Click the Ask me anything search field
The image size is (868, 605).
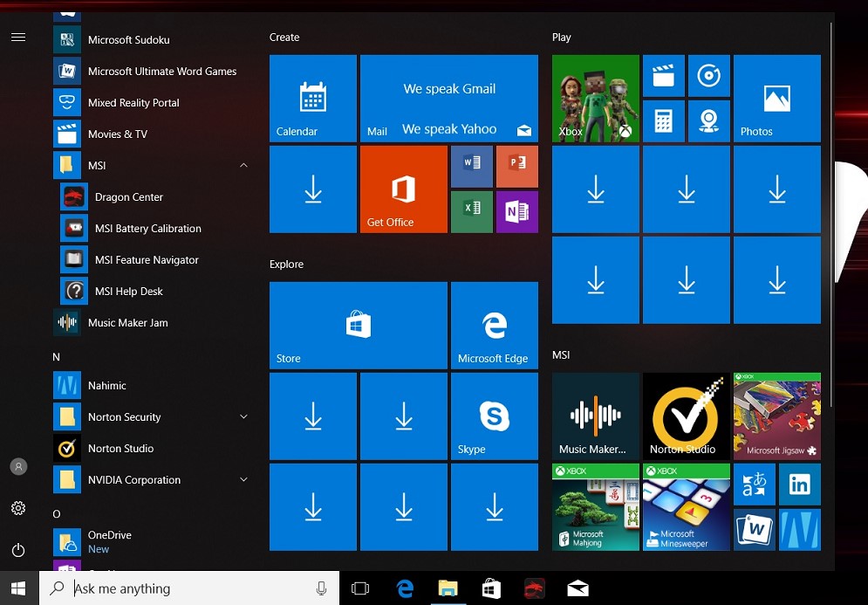click(183, 588)
